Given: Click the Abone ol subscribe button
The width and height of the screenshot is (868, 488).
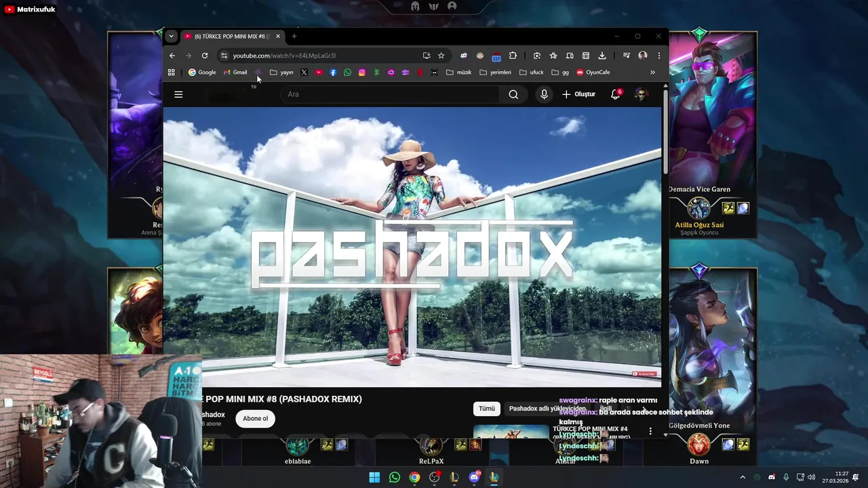Looking at the screenshot, I should pos(256,418).
